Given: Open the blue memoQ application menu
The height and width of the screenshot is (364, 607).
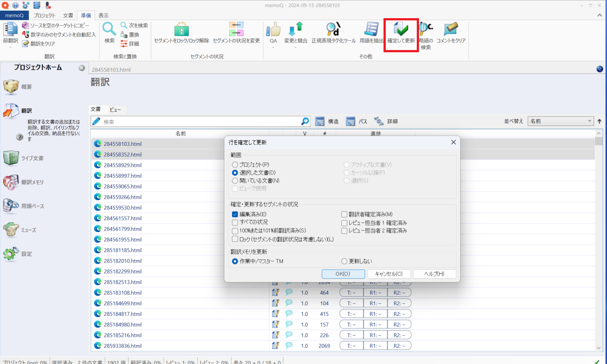Looking at the screenshot, I should 14,15.
